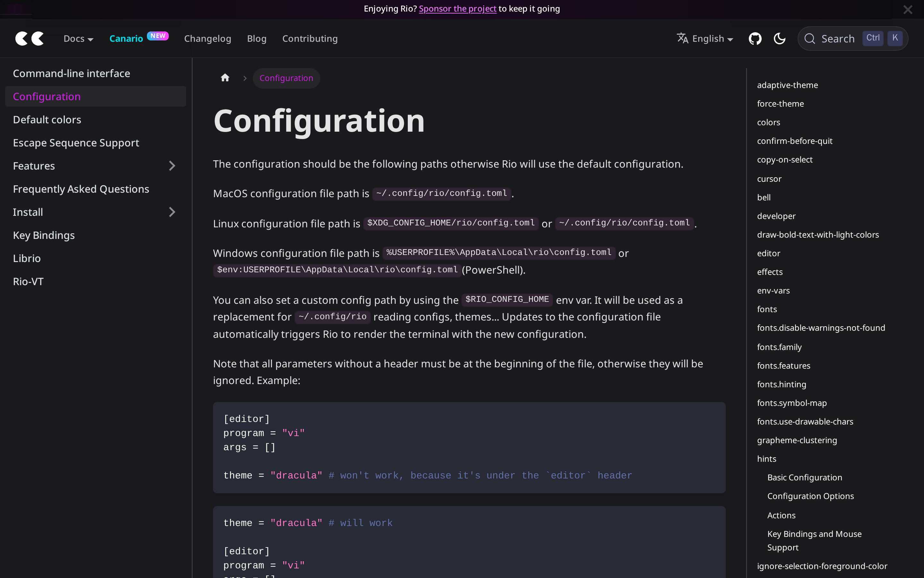Jump to fonts section
This screenshot has width=924, height=578.
tap(767, 309)
